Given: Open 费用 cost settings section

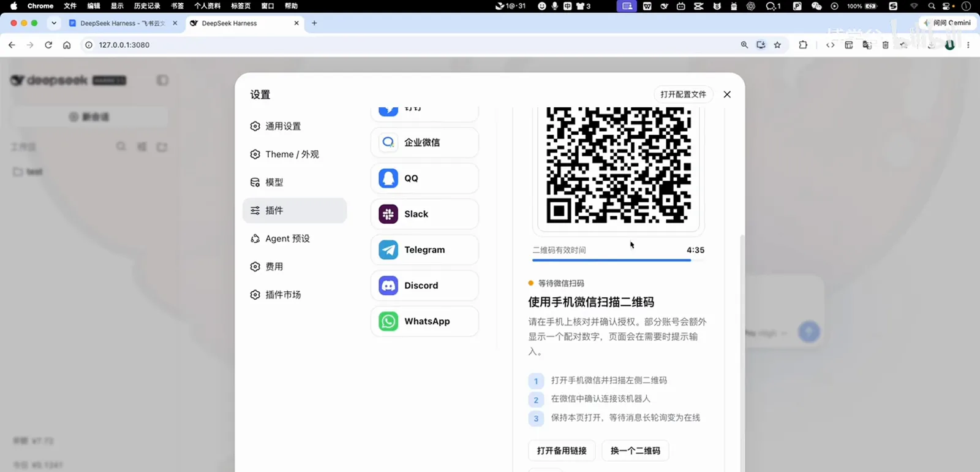Looking at the screenshot, I should [295, 267].
